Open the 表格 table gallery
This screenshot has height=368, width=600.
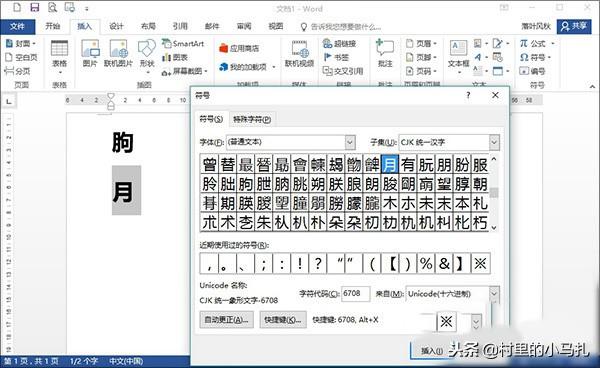[59, 56]
